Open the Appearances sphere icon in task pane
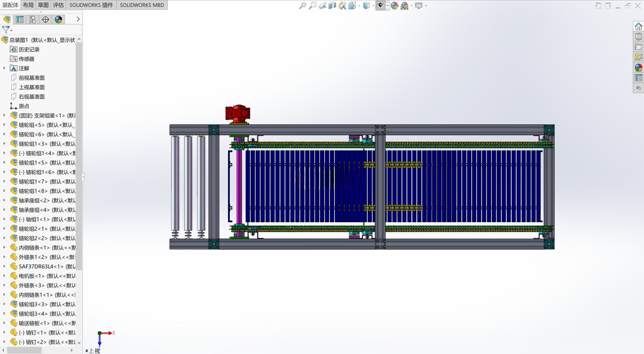The height and width of the screenshot is (354, 644). coord(638,67)
